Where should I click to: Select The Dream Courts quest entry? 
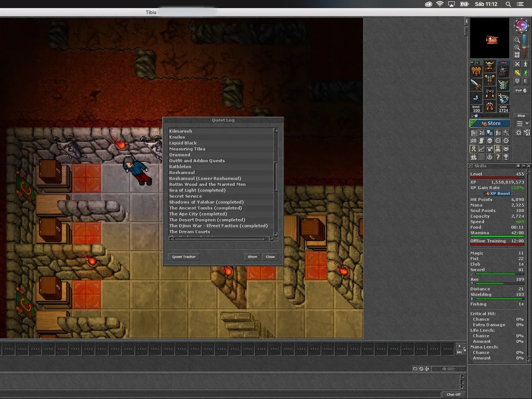click(189, 231)
